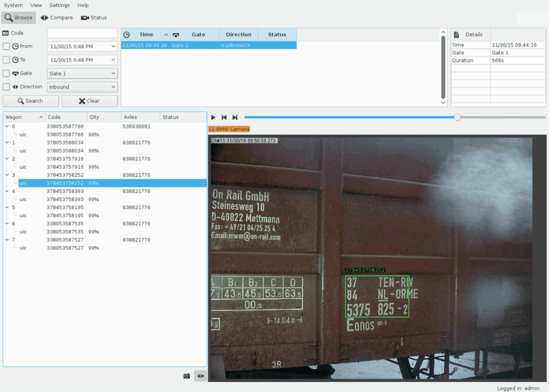Viewport: 549px width, 392px height.
Task: Collapse wagon 1 tree node
Action: tap(7, 143)
